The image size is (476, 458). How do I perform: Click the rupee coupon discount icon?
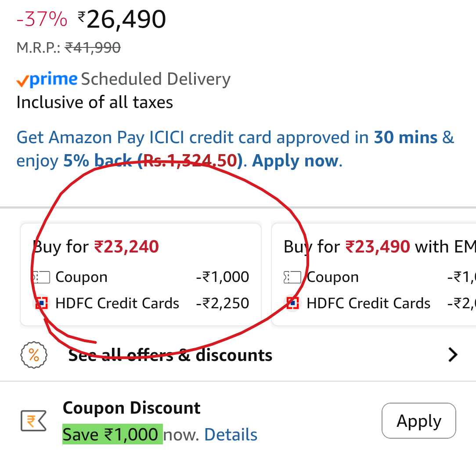pos(33,421)
